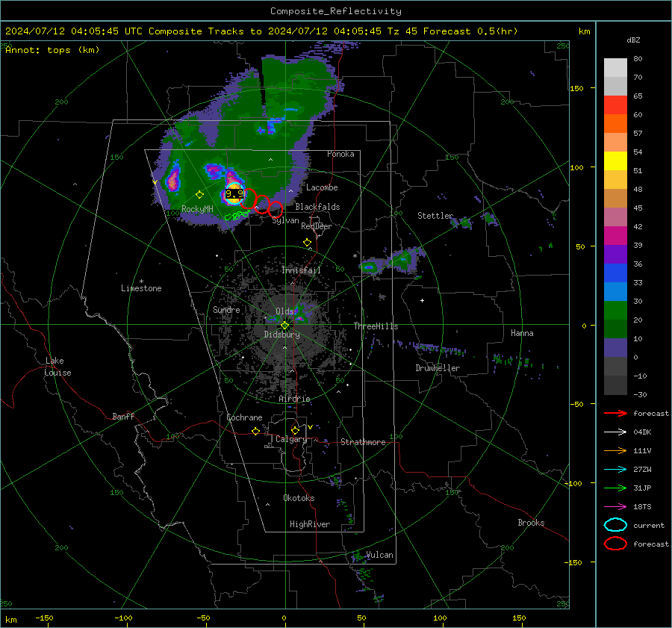Click the blue swatch below 36 dBZ
Viewport: 672px width, 628px height.
(615, 273)
